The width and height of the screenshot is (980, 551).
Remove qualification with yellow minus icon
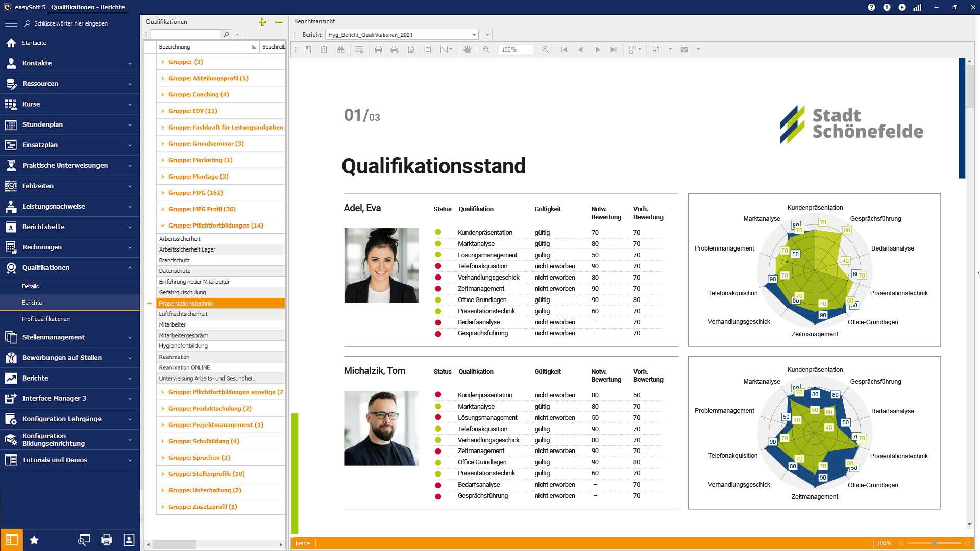click(279, 22)
